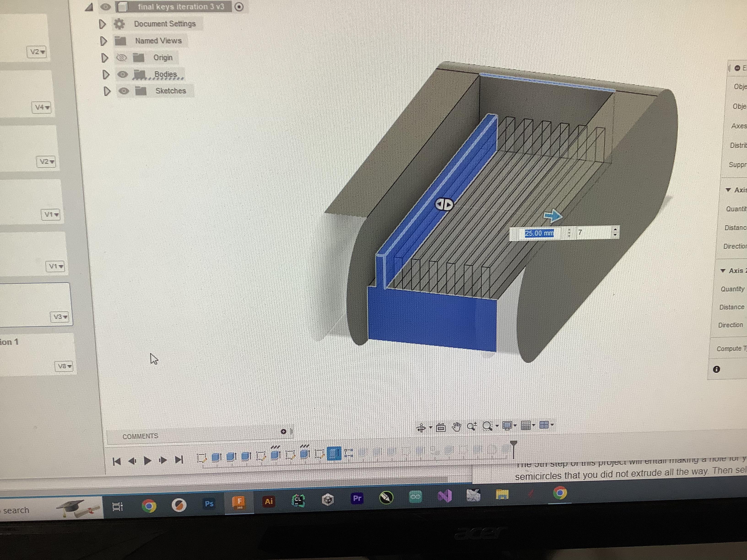The height and width of the screenshot is (560, 747).
Task: Activate the Pan hand tool
Action: tap(457, 427)
